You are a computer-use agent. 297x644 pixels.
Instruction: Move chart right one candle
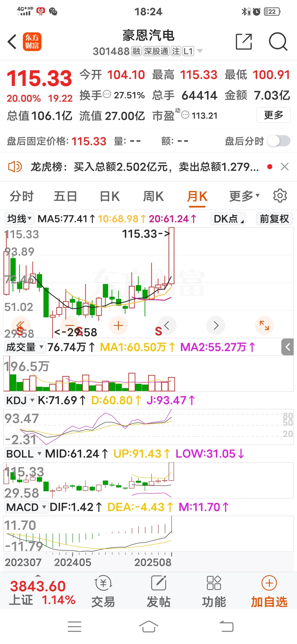pos(216,325)
